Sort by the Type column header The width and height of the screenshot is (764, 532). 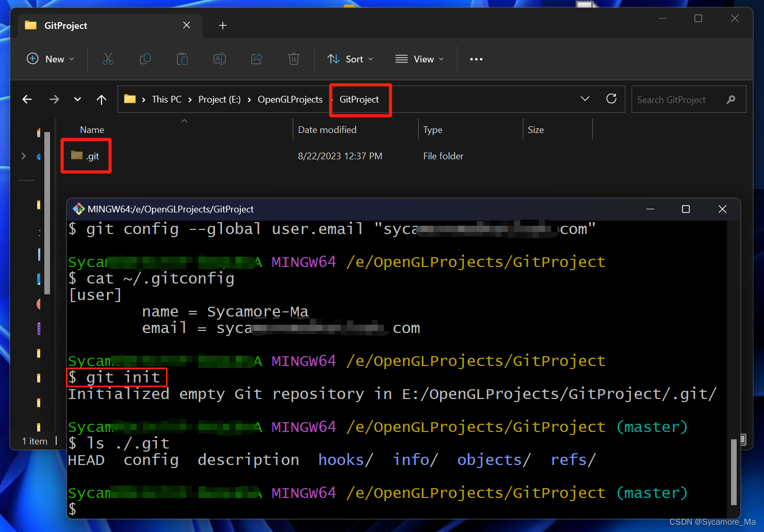tap(433, 130)
